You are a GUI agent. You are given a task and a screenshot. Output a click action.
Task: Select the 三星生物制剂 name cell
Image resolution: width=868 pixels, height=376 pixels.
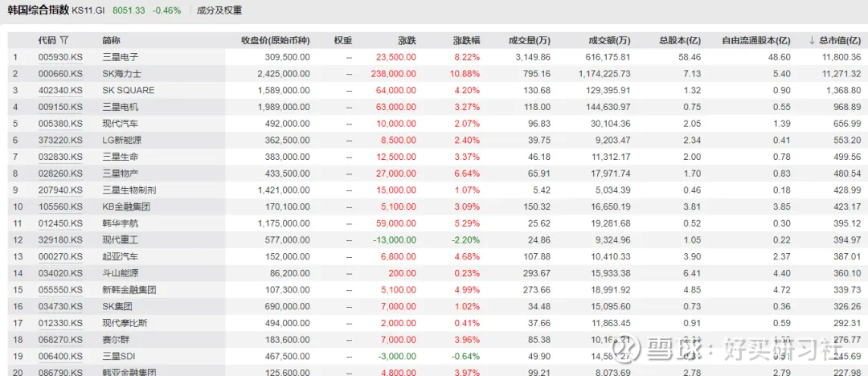click(x=129, y=190)
